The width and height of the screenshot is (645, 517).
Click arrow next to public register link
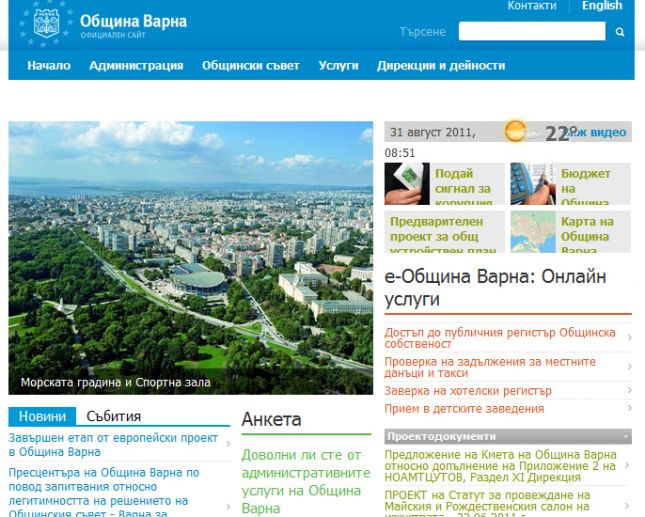[629, 338]
